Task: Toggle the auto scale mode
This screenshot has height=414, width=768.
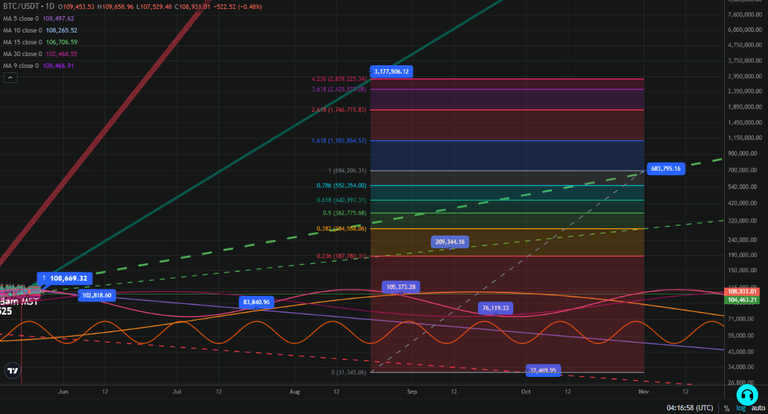Action: (758, 408)
